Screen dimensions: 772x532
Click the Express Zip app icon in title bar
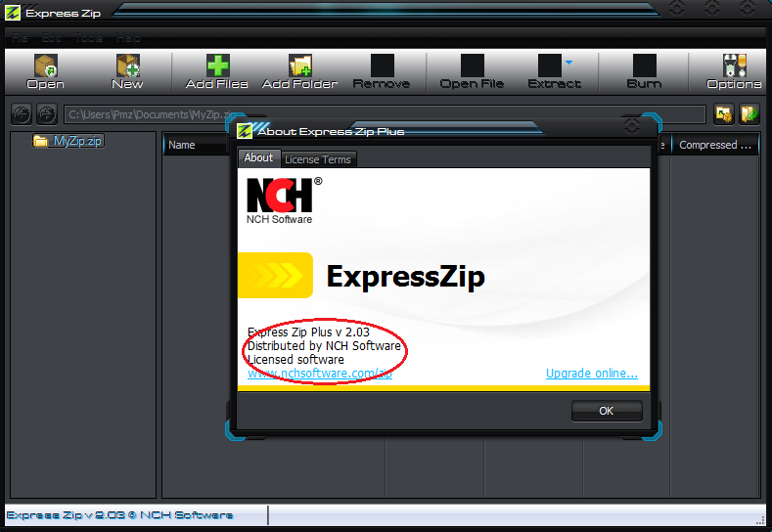pos(13,13)
